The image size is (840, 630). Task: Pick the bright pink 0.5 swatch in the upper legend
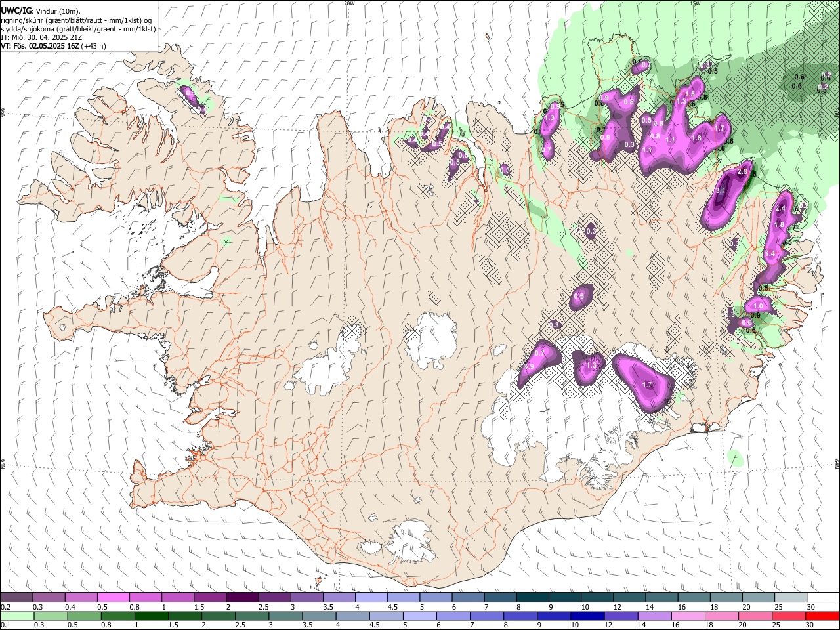pyautogui.click(x=113, y=597)
